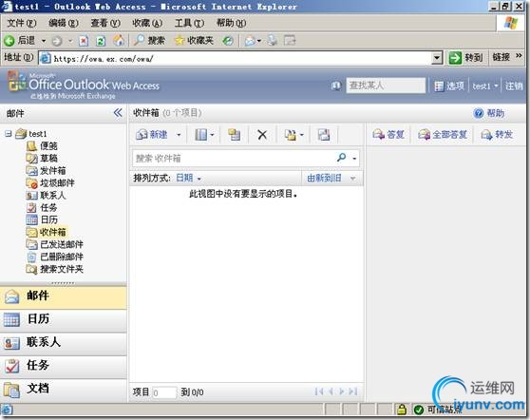The height and width of the screenshot is (420, 530).
Task: Click the Log off (注销) link
Action: coord(514,86)
